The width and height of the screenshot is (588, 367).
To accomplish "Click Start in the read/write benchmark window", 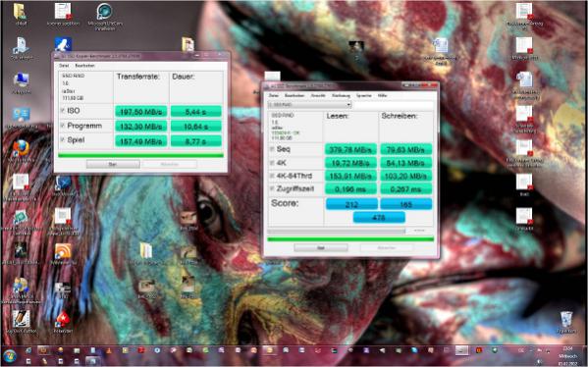I will click(x=321, y=248).
